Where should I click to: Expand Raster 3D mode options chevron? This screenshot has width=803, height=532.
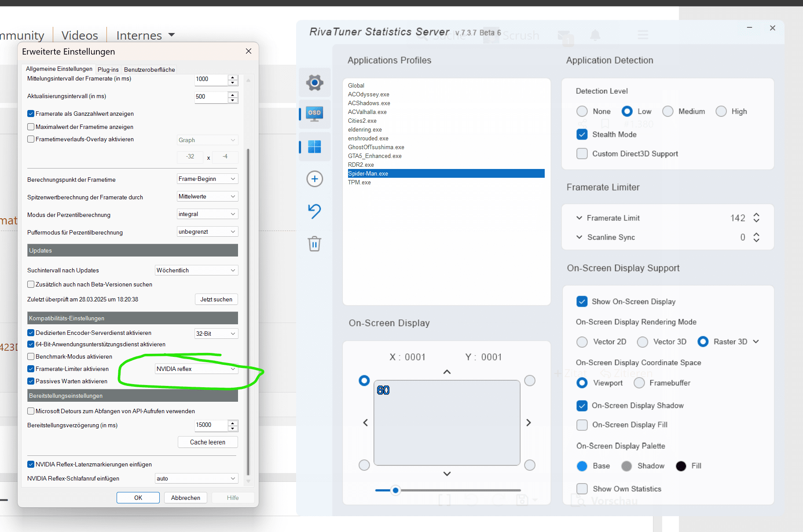coord(756,341)
